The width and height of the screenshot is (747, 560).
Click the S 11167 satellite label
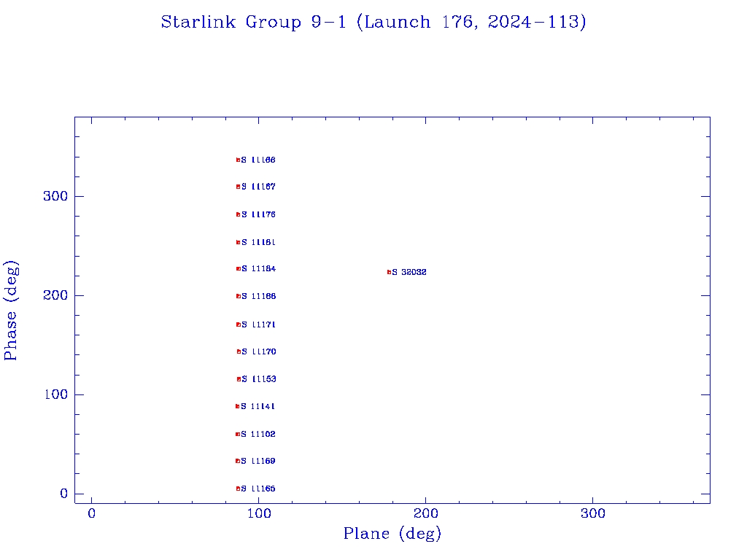coord(259,187)
